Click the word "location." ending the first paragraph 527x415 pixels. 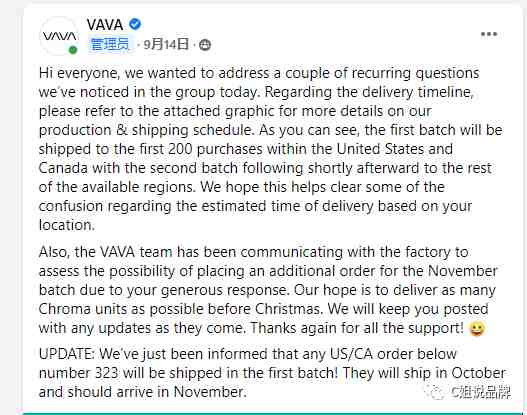67,225
